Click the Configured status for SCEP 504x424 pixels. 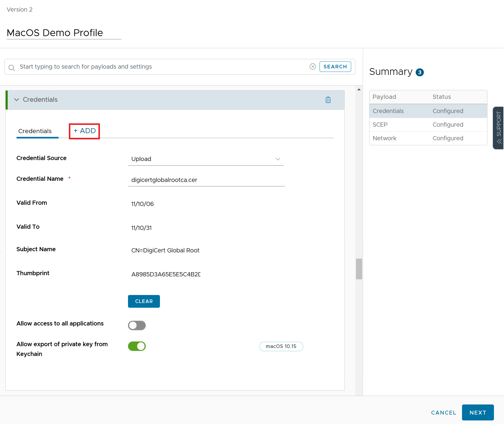[x=448, y=125]
